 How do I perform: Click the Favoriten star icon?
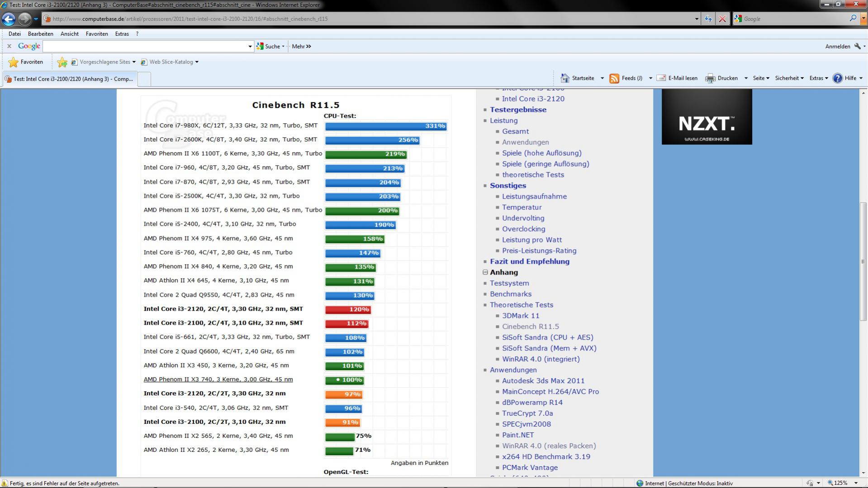[14, 62]
